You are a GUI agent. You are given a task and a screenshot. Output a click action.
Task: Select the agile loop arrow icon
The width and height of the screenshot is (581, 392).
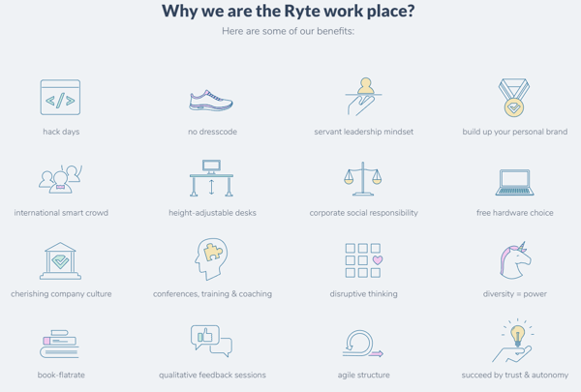[363, 344]
